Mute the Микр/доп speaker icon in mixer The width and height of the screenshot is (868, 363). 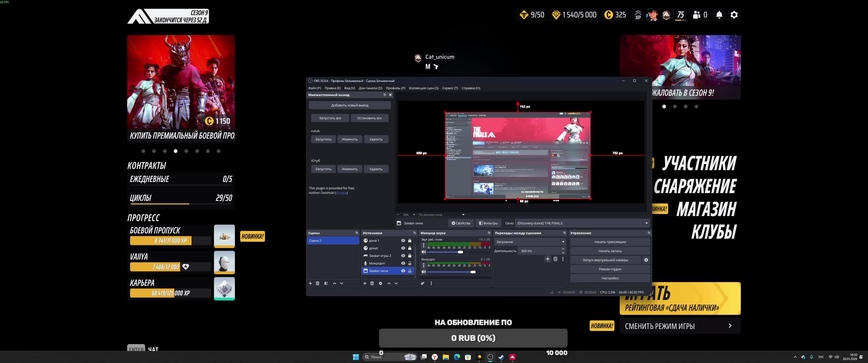point(424,272)
